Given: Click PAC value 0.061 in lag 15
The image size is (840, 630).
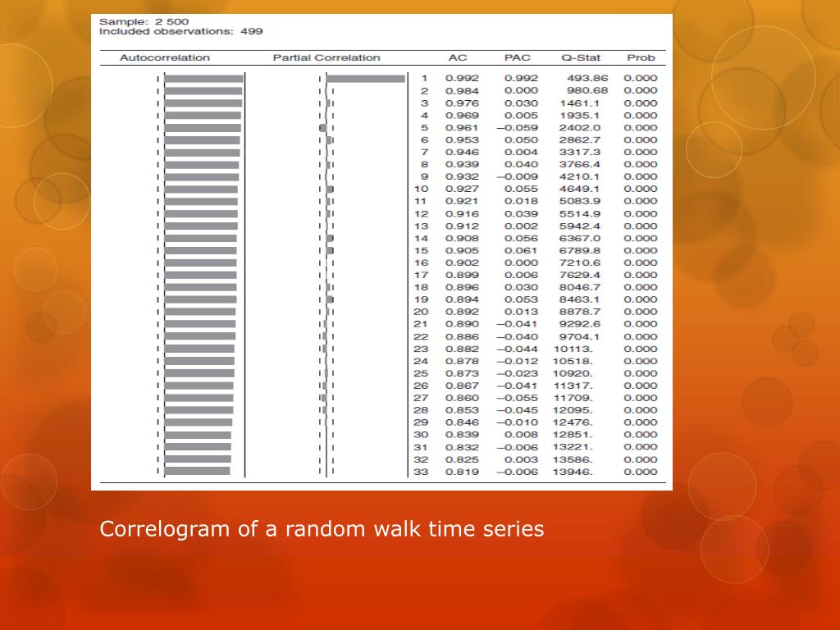Looking at the screenshot, I should click(521, 251).
